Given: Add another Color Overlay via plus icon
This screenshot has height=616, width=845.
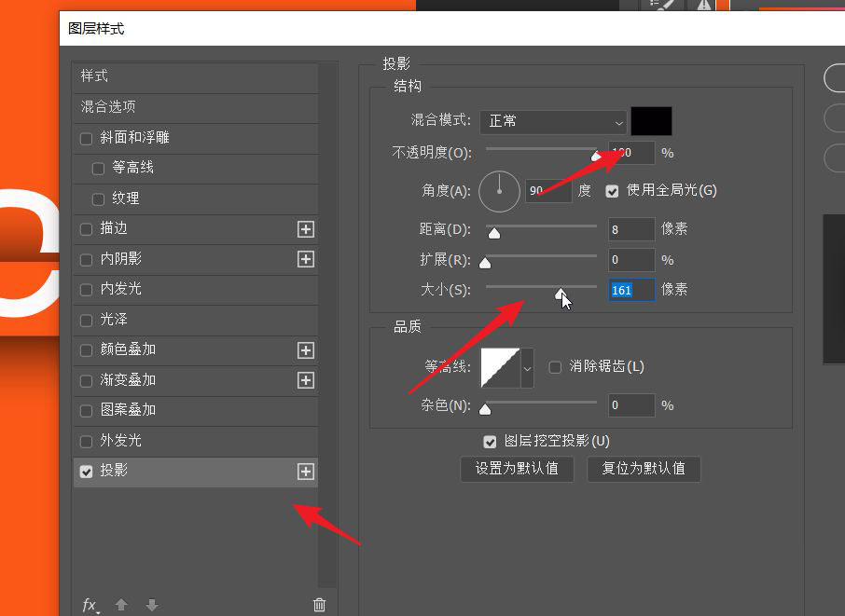Looking at the screenshot, I should 306,350.
